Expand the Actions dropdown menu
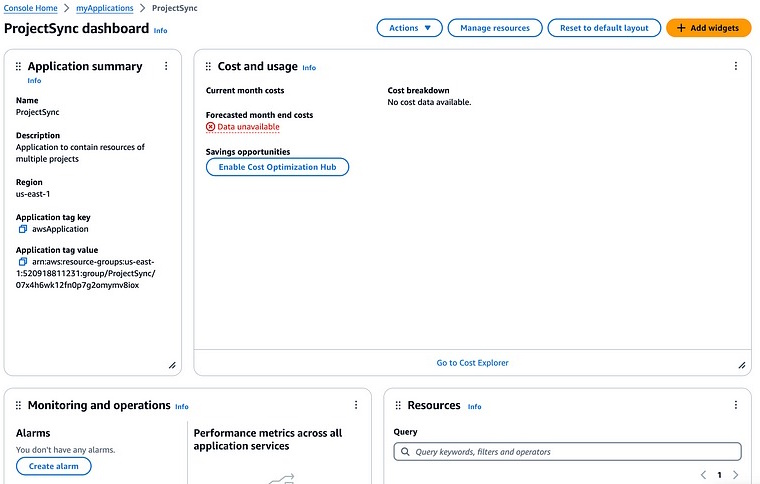The height and width of the screenshot is (484, 760). click(x=409, y=28)
